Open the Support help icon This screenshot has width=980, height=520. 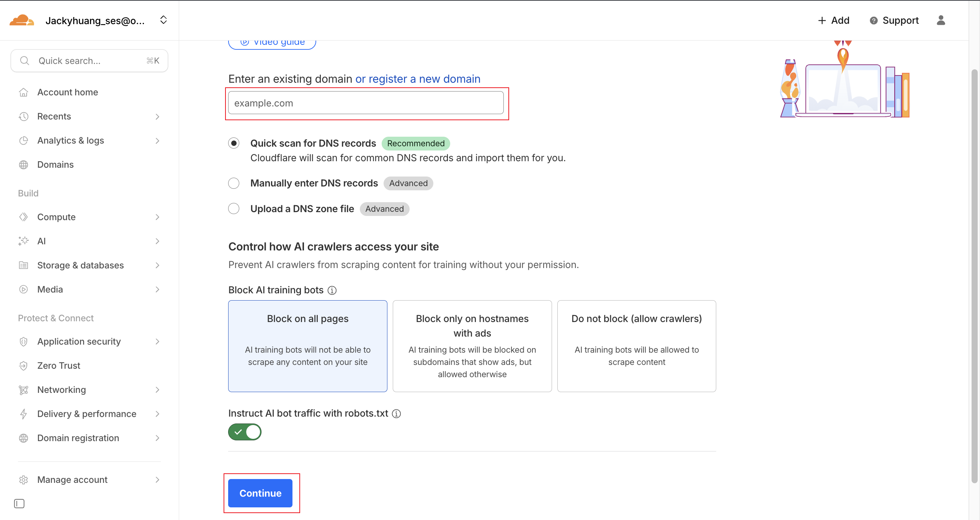[873, 21]
